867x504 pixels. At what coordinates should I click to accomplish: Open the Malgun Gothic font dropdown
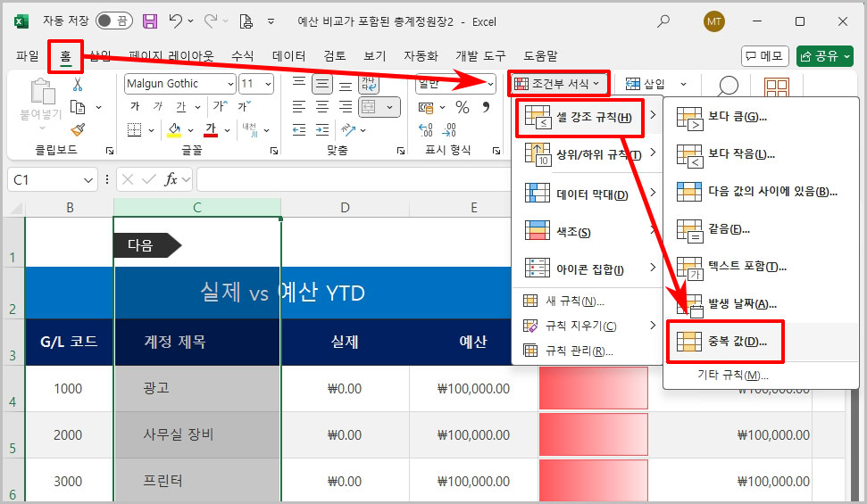[230, 84]
